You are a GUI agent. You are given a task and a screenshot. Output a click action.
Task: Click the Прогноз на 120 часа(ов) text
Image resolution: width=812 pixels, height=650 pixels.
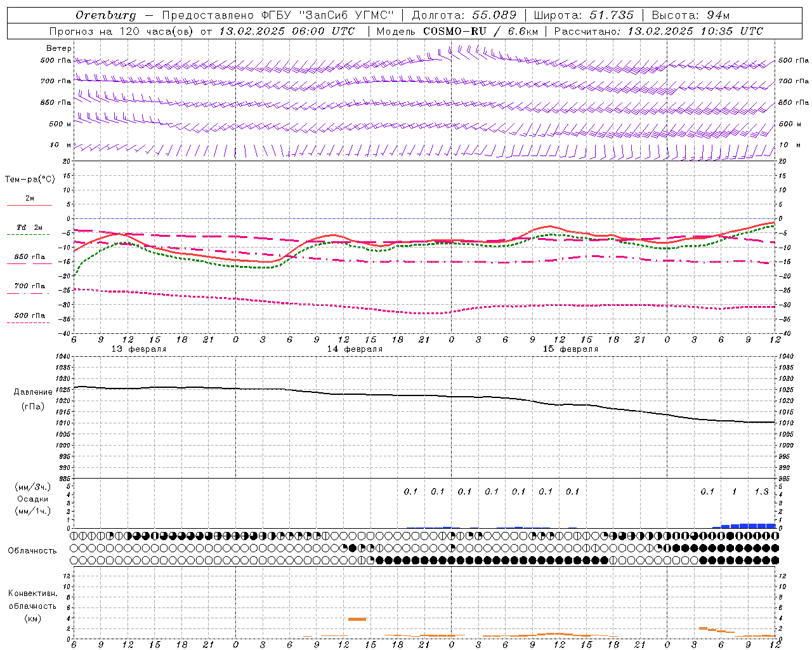point(122,31)
